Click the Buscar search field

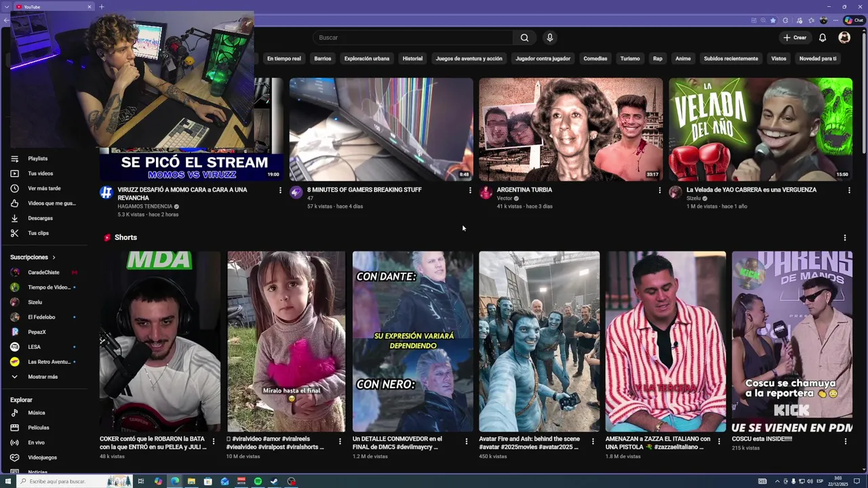point(414,38)
